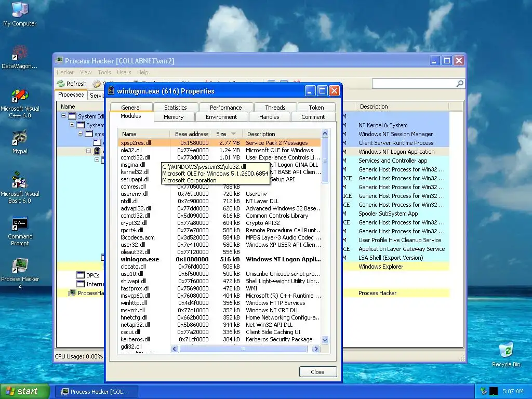Open the Users menu
This screenshot has width=532, height=399.
click(x=124, y=72)
